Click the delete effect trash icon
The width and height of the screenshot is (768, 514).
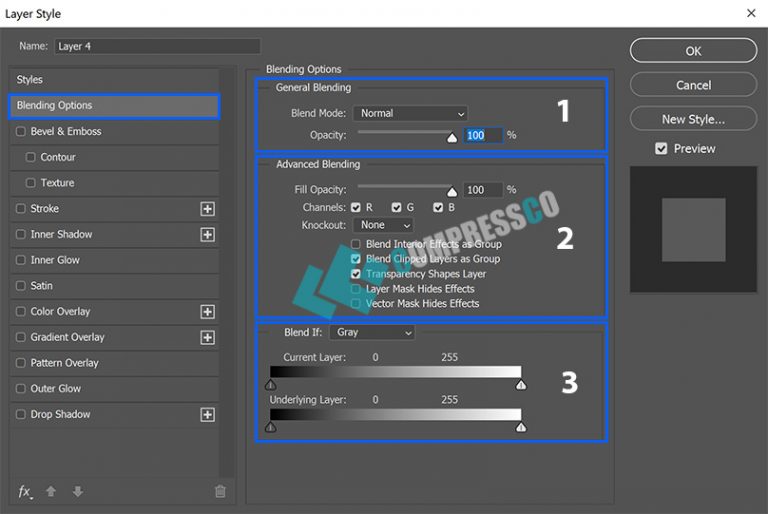coord(220,491)
